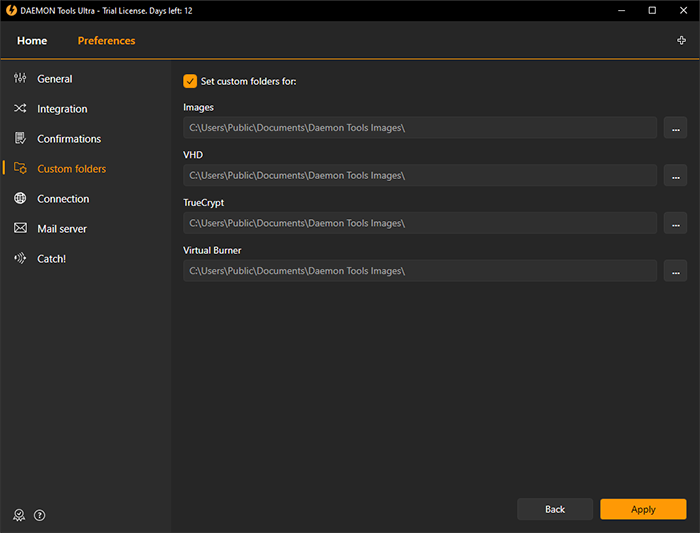700x533 pixels.
Task: Minimize the DAEMON Tools window
Action: tap(621, 10)
